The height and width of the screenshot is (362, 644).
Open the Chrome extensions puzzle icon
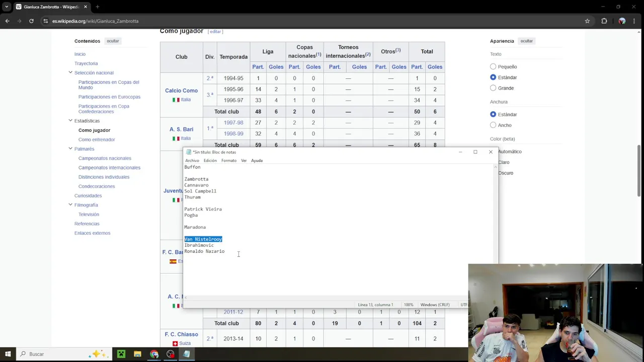(x=604, y=21)
